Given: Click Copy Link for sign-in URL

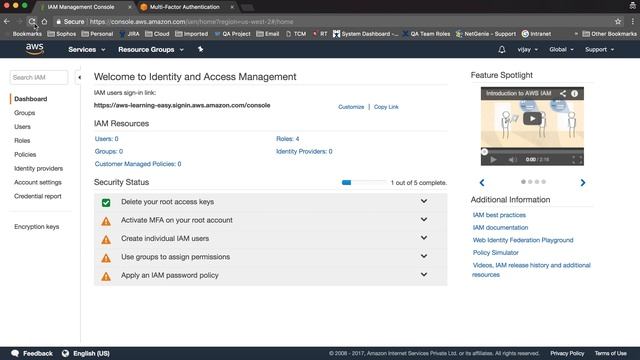Looking at the screenshot, I should 386,107.
